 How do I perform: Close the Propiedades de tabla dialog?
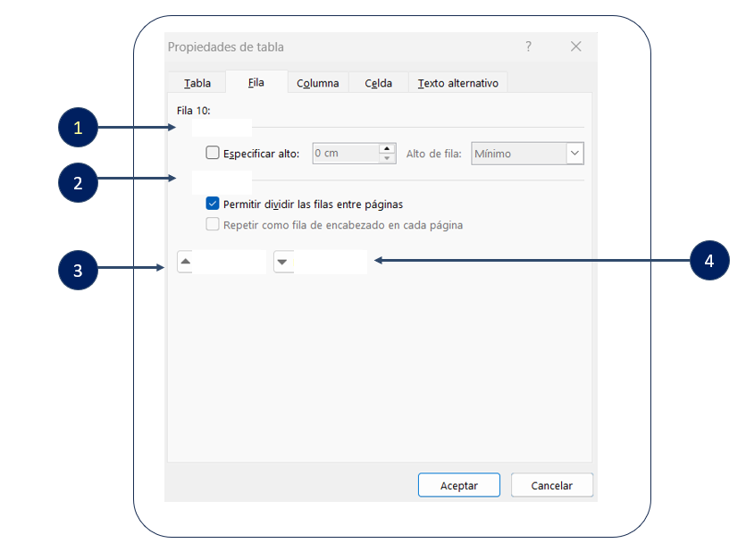click(x=576, y=46)
